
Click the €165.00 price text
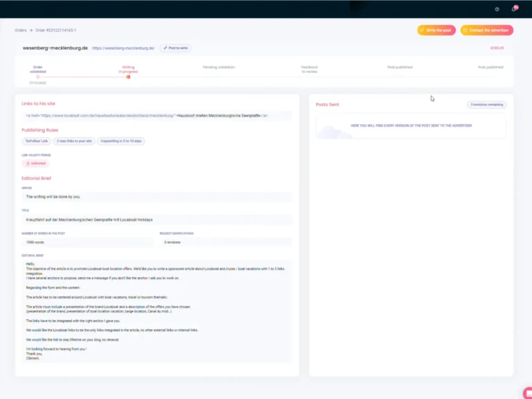pos(497,48)
